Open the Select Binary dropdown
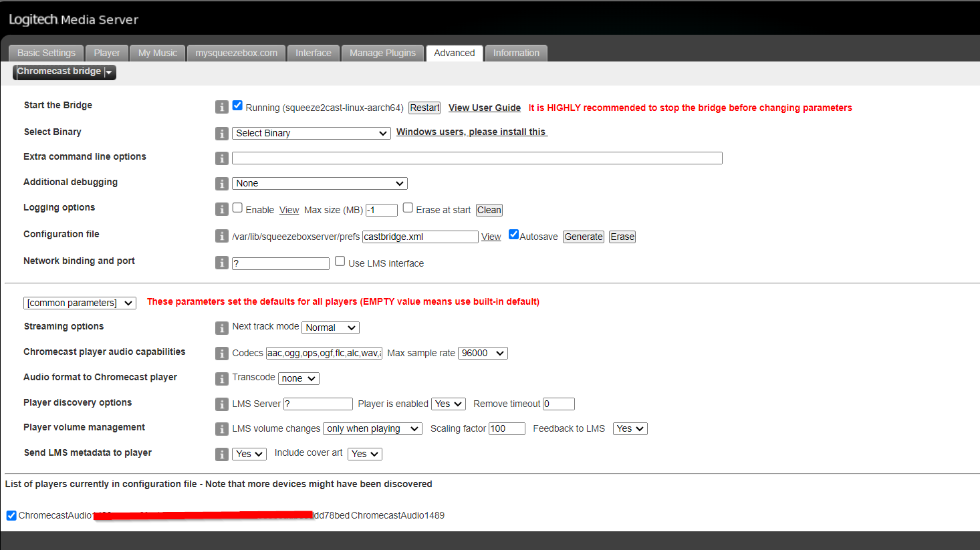Viewport: 980px width, 550px height. coord(312,133)
